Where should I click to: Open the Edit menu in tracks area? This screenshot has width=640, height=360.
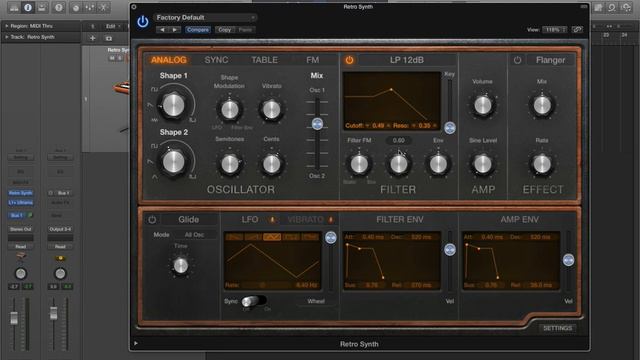[112, 26]
